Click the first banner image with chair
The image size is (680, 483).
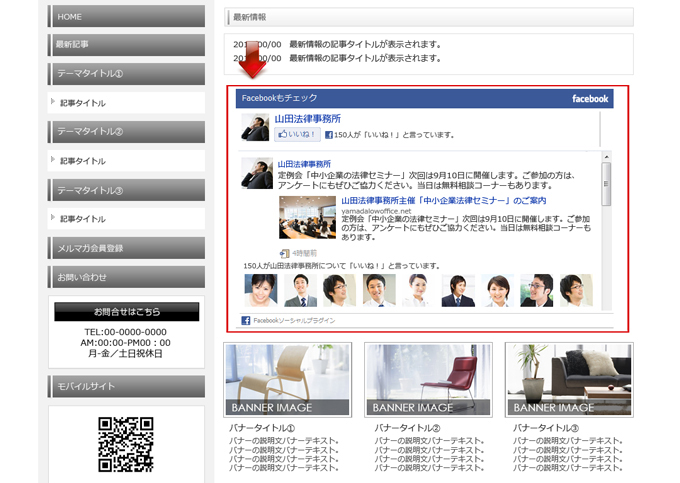[287, 379]
